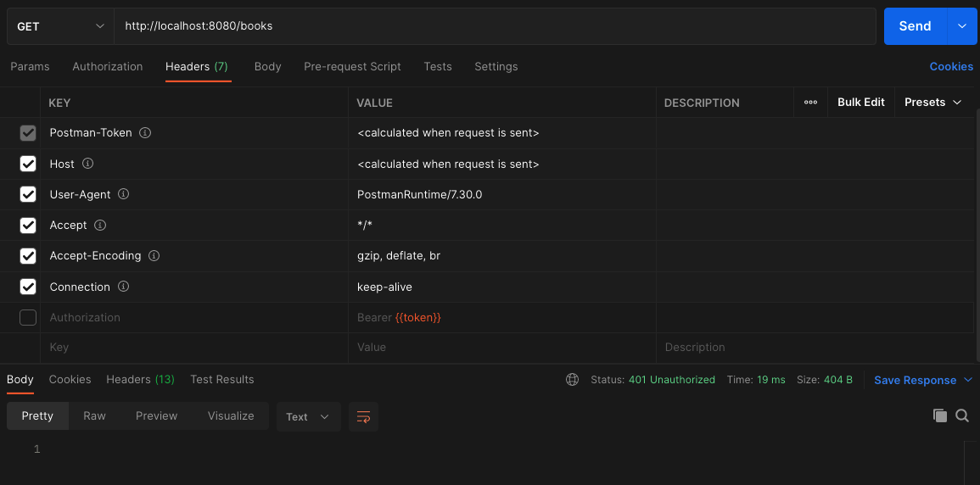Open the GET HTTP method dropdown
Viewport: 980px width, 485px height.
click(x=61, y=26)
